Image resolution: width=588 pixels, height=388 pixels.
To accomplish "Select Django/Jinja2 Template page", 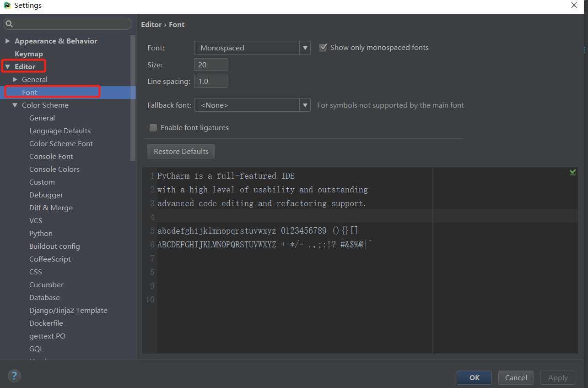I will [x=68, y=310].
